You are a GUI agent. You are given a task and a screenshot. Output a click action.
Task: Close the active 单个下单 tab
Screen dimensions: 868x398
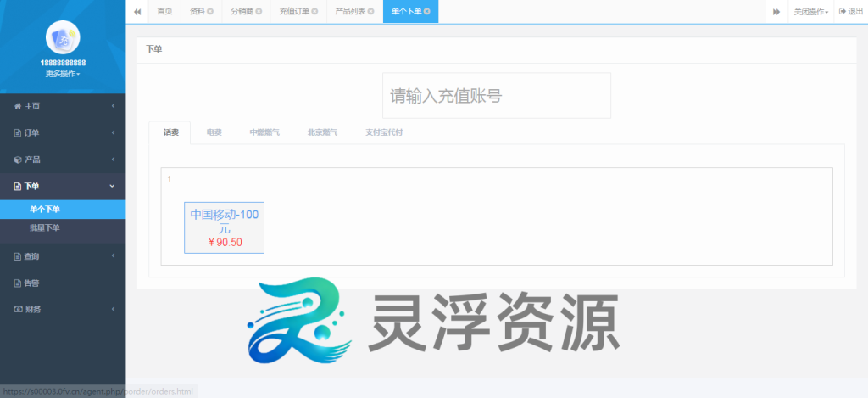427,12
